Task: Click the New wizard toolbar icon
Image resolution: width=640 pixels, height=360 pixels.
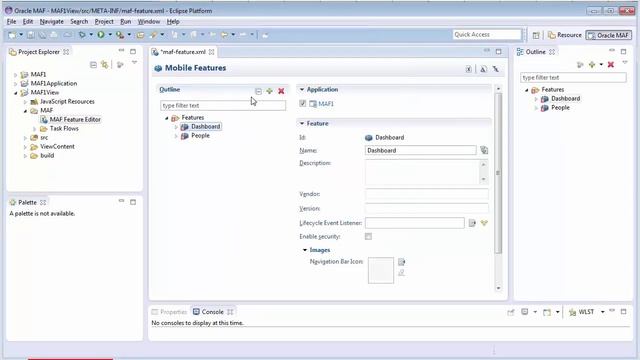Action: click(12, 35)
